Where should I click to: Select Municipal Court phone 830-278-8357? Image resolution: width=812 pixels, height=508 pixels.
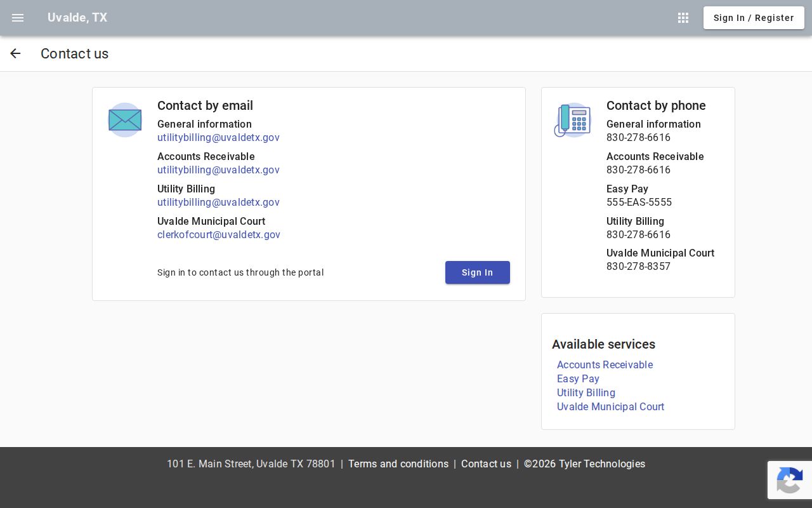(638, 267)
